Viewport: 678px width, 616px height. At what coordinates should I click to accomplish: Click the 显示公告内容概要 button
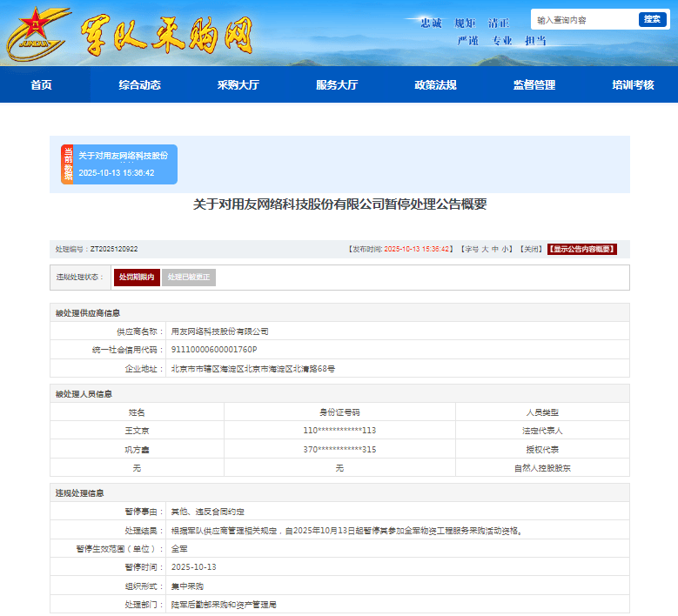coord(581,249)
